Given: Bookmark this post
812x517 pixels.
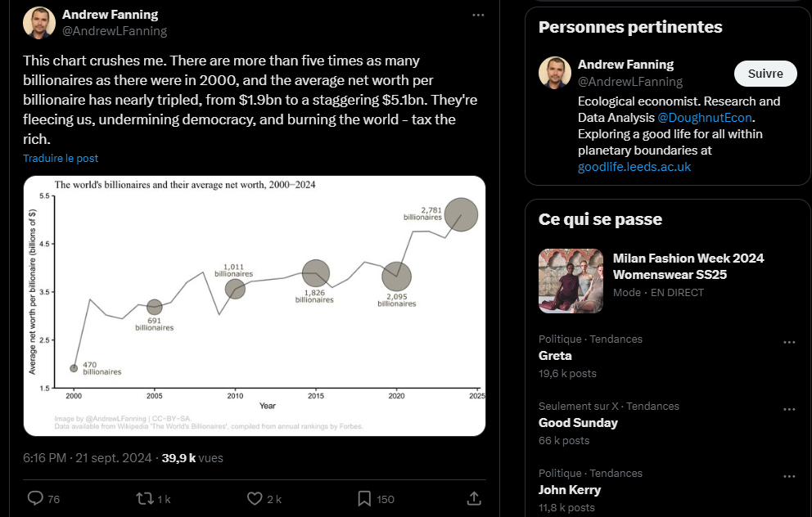Looking at the screenshot, I should 365,498.
